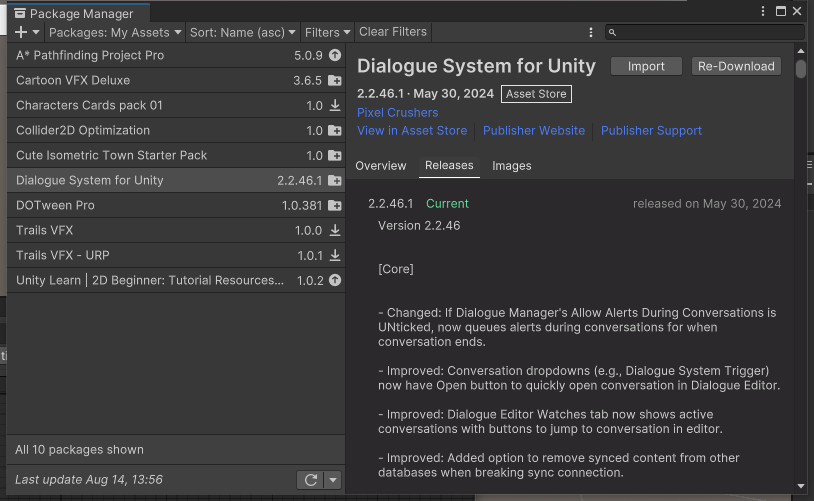Select Cartoon VFX Deluxe package
Viewport: 814px width, 501px height.
176,80
